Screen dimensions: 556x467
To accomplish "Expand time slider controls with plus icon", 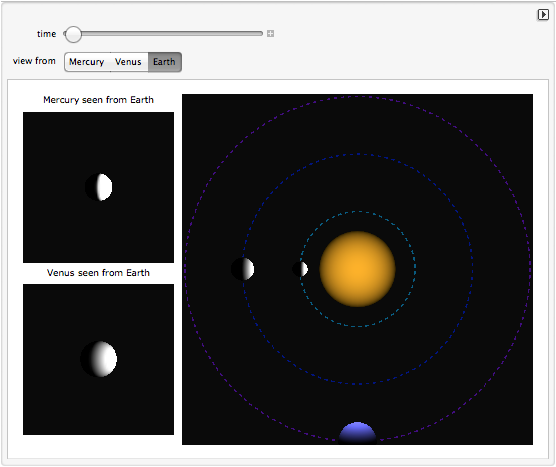I will [270, 34].
